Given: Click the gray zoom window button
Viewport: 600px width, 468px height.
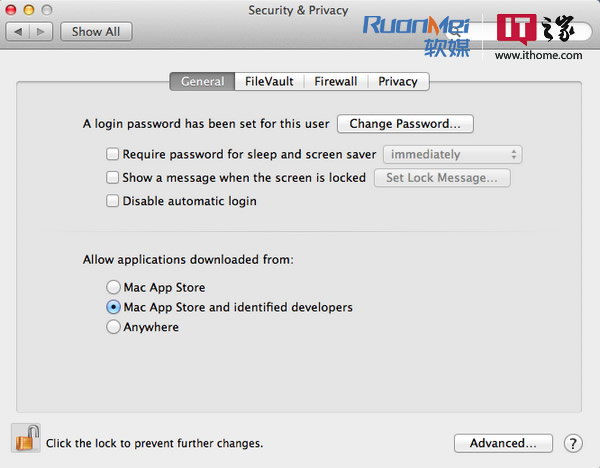Looking at the screenshot, I should pos(47,10).
